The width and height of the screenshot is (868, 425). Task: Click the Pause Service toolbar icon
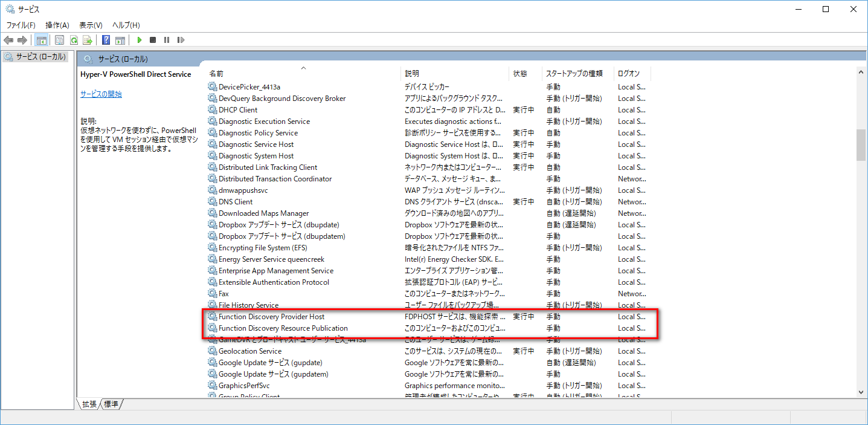167,40
